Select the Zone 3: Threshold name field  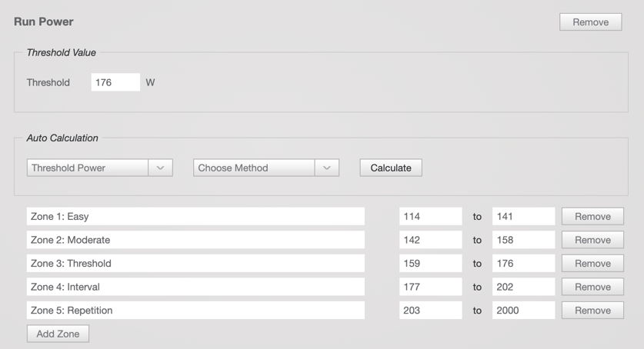click(x=195, y=264)
